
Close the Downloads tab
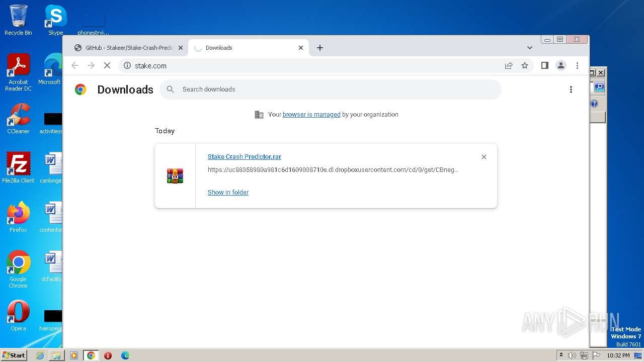[x=301, y=48]
